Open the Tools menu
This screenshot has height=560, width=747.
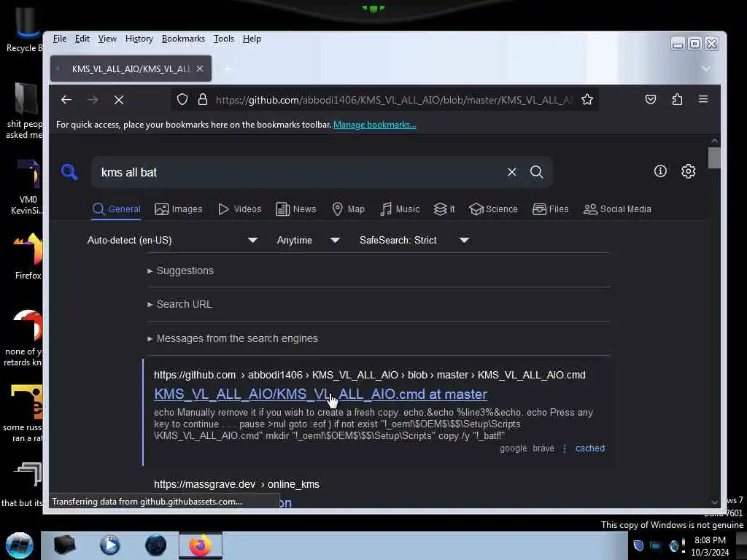point(223,39)
